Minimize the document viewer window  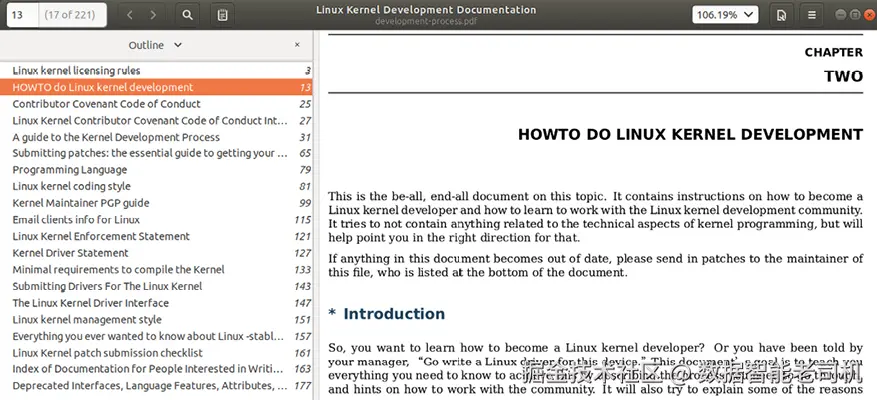[x=841, y=15]
